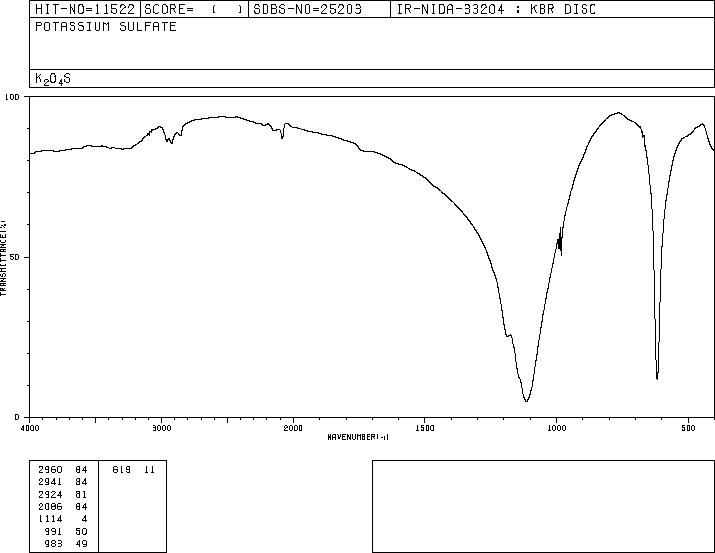Click the 500 wavenumber axis tick label
Screen dimensions: 715x553
tap(688, 428)
